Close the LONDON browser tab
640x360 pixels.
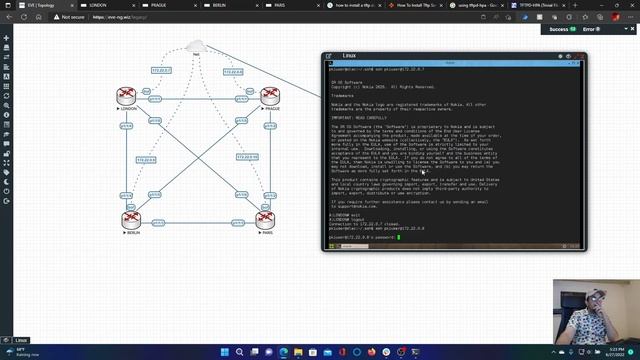click(134, 6)
